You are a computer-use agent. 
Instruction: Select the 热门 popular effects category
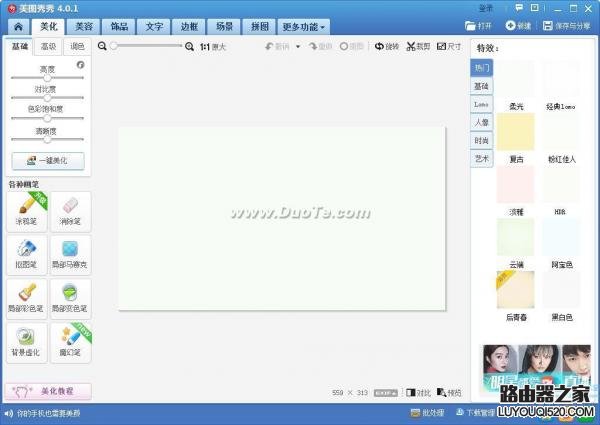tap(481, 68)
